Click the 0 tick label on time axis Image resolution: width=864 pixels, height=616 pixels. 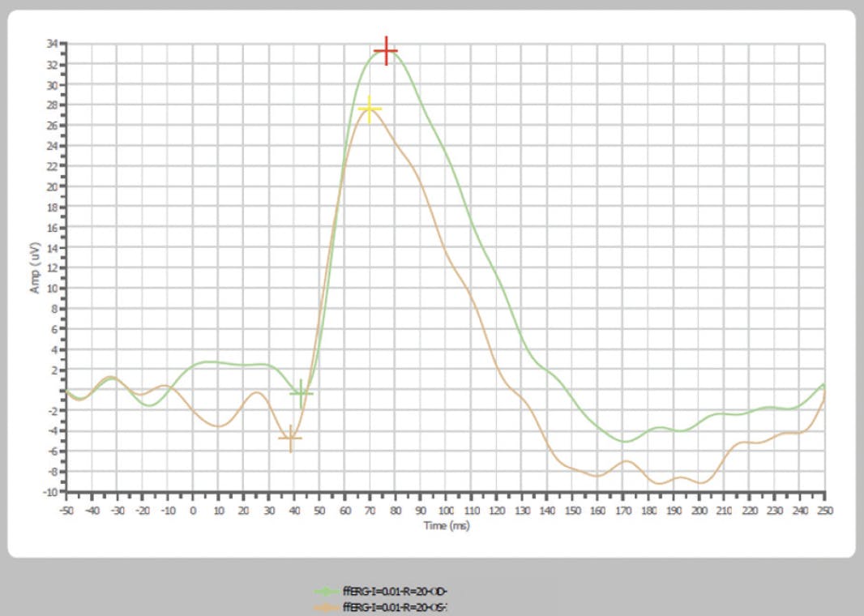[x=193, y=511]
